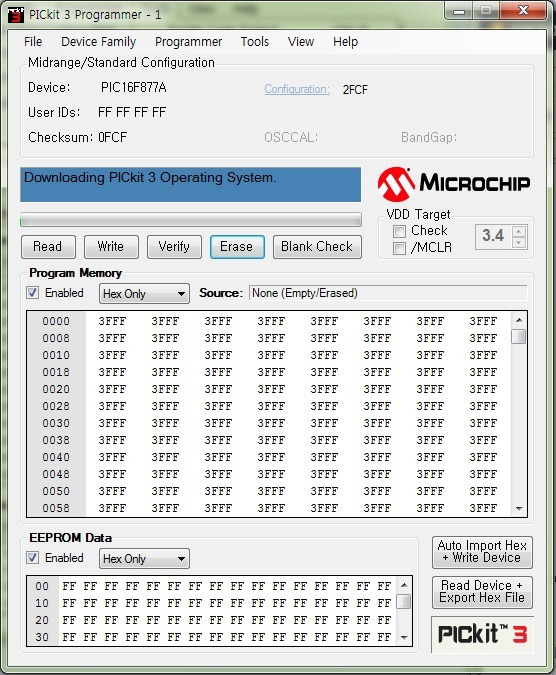556x675 pixels.
Task: Click the Microchip logo
Action: pos(454,184)
